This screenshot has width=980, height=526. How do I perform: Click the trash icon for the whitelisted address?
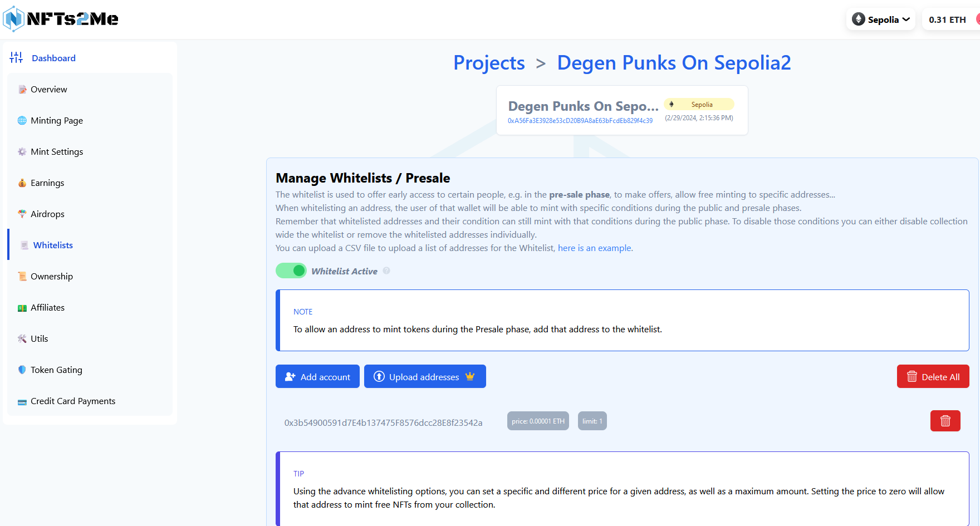click(x=945, y=421)
